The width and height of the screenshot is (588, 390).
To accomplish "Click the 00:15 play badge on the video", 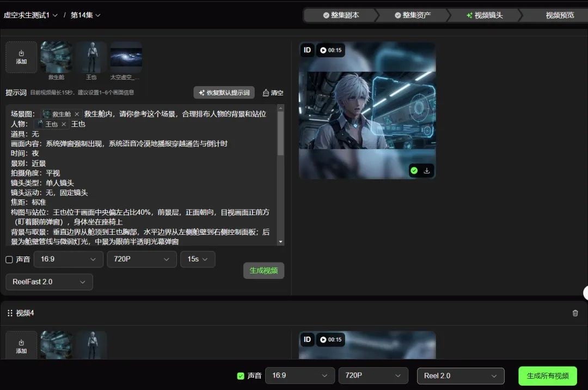I will [330, 50].
